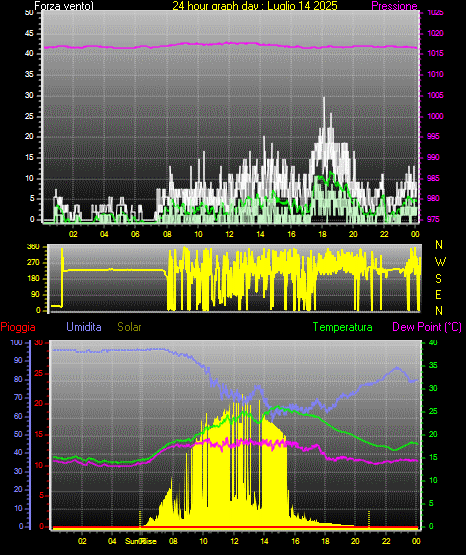Screen dimensions: 466x555
Task: Click the '995' pressure axis value
Action: tap(433, 136)
